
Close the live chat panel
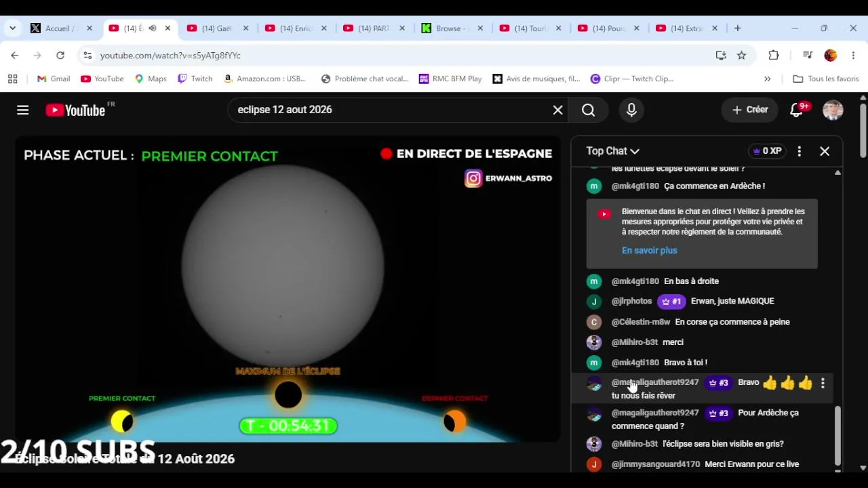(825, 152)
